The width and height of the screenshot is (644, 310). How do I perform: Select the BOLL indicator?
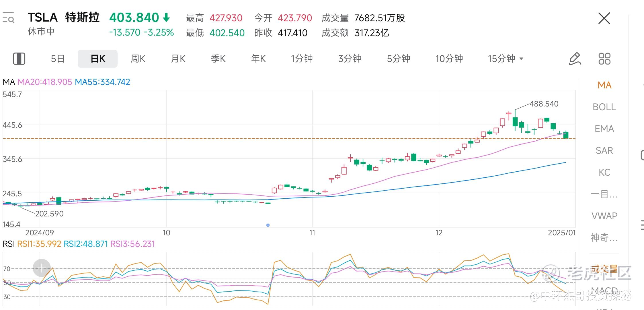tap(604, 107)
